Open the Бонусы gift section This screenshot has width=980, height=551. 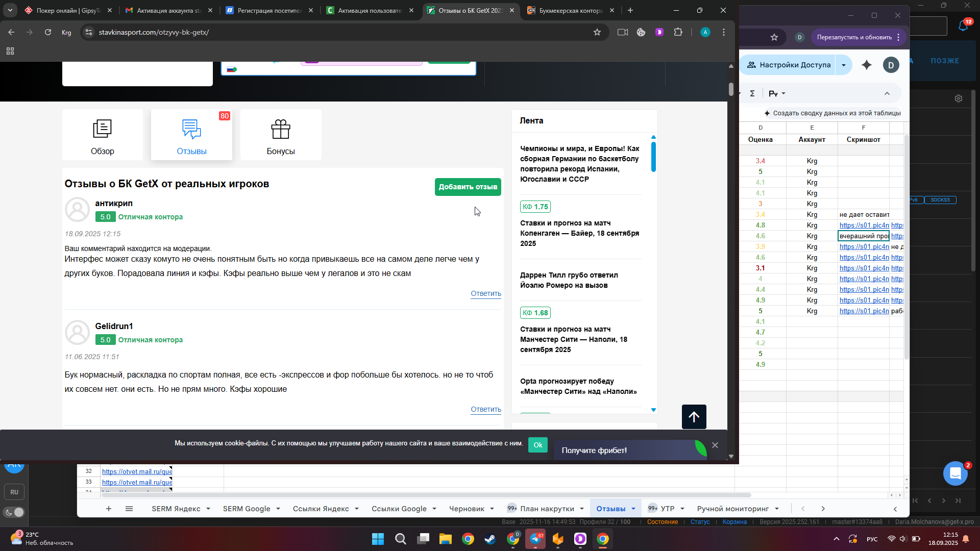pos(281,135)
